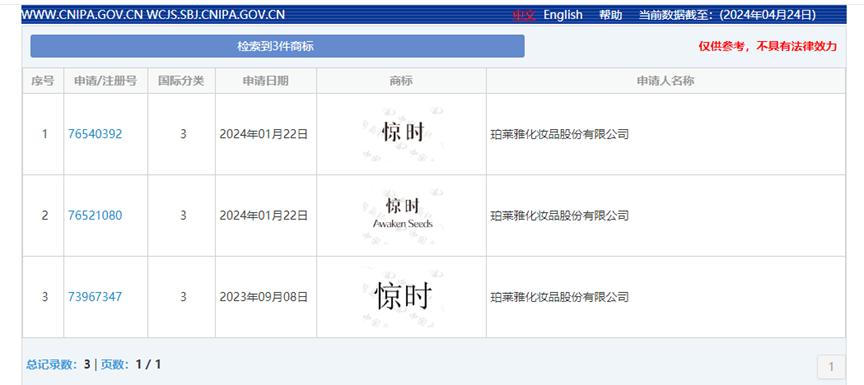The width and height of the screenshot is (864, 385).
Task: View large 惊时 trademark image in row 3
Action: tap(403, 296)
